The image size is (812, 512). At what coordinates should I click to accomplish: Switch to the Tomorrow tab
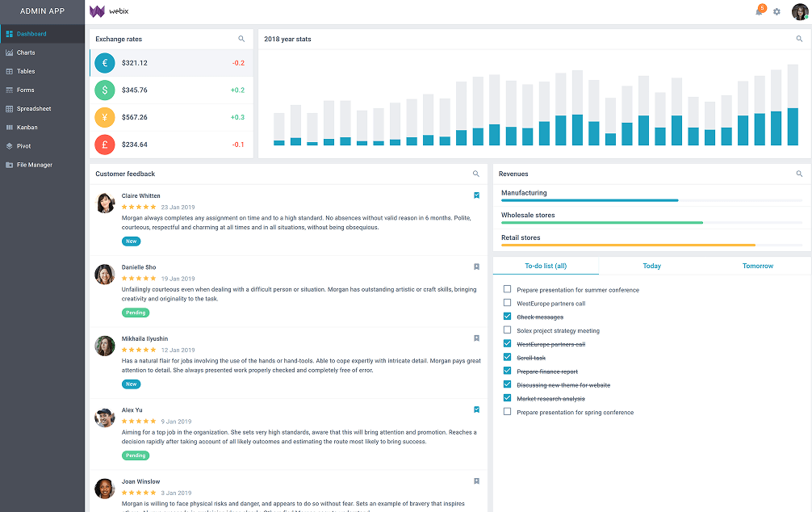tap(758, 266)
